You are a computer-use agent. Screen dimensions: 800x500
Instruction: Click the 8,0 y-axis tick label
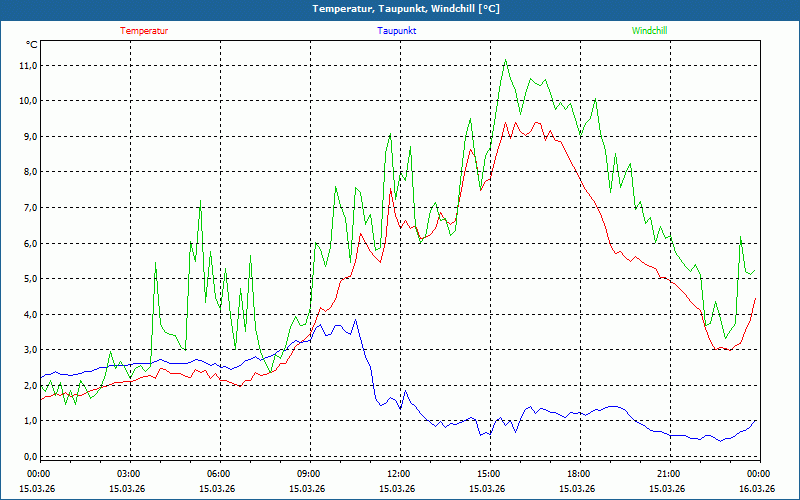(29, 172)
